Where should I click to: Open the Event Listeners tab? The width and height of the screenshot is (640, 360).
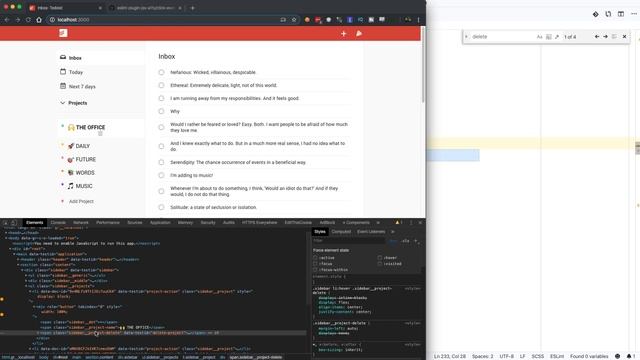point(371,232)
